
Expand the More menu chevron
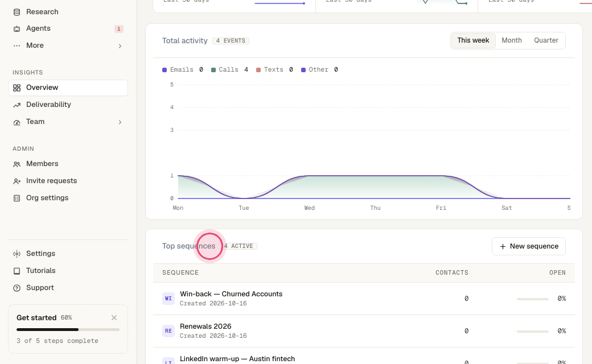point(120,46)
